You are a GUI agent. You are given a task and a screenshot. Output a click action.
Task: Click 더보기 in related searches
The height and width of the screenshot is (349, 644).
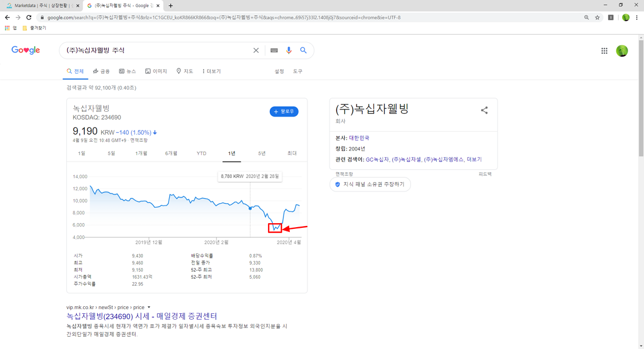[474, 159]
